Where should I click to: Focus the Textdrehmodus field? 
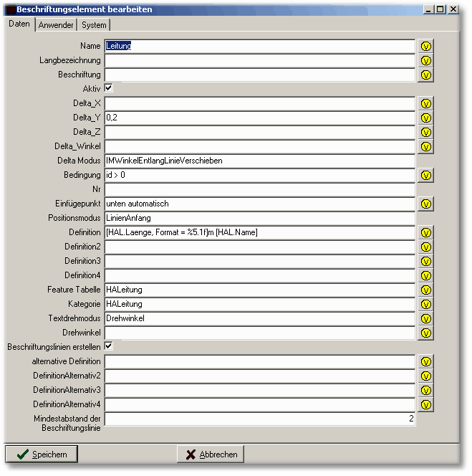[259, 318]
